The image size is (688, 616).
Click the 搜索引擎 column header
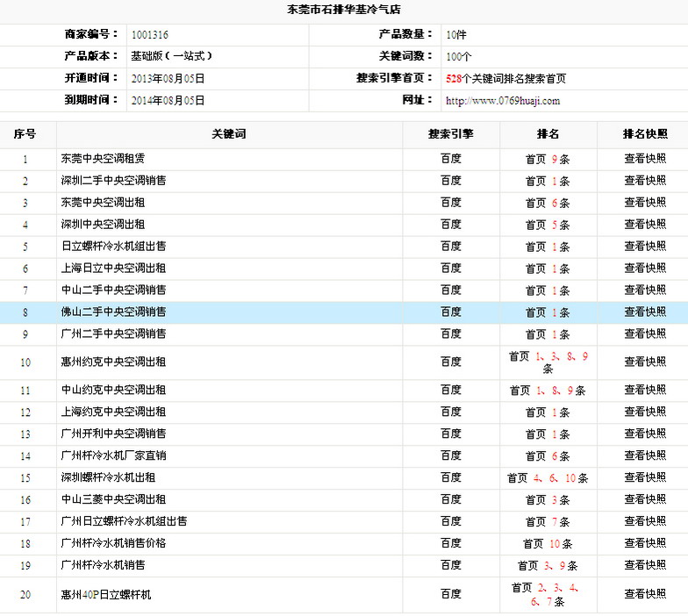pos(451,134)
